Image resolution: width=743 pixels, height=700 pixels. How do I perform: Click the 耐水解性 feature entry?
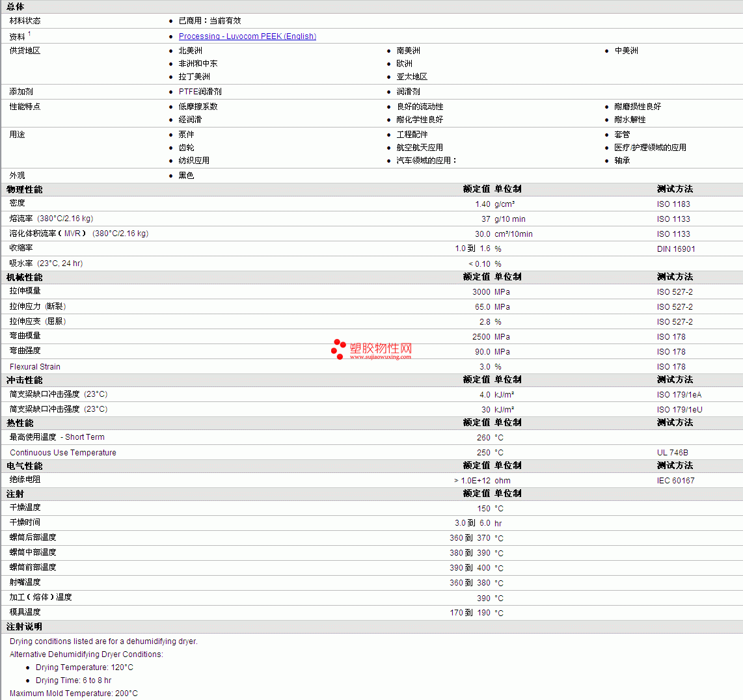click(630, 120)
